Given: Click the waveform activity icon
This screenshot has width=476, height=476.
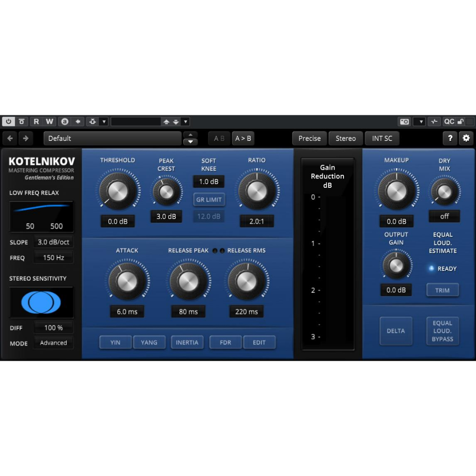Looking at the screenshot, I should point(434,121).
